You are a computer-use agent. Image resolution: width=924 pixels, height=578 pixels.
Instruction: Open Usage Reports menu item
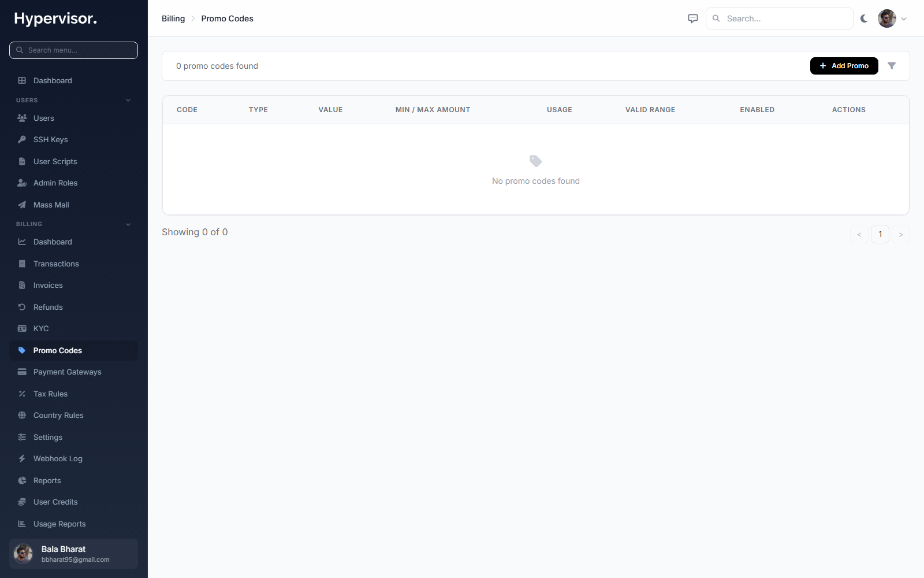click(73, 524)
